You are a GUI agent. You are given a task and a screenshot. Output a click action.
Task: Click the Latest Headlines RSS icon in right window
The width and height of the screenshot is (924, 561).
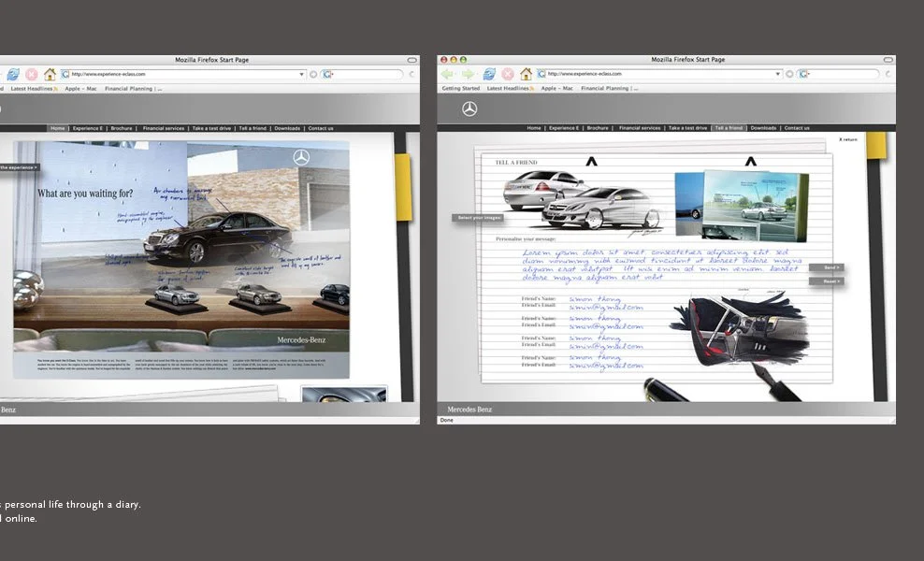point(532,89)
